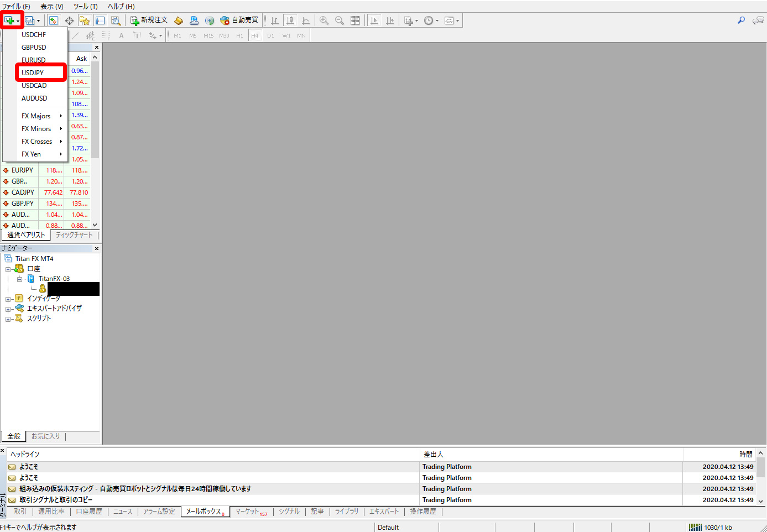Screen dimensions: 767x532
Task: Open the chat bubbles icon
Action: 758,20
